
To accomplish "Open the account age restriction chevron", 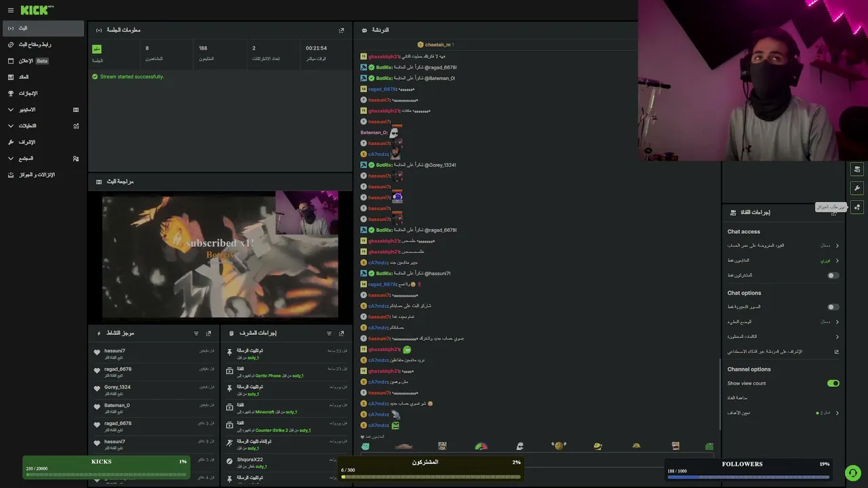I will coord(837,246).
